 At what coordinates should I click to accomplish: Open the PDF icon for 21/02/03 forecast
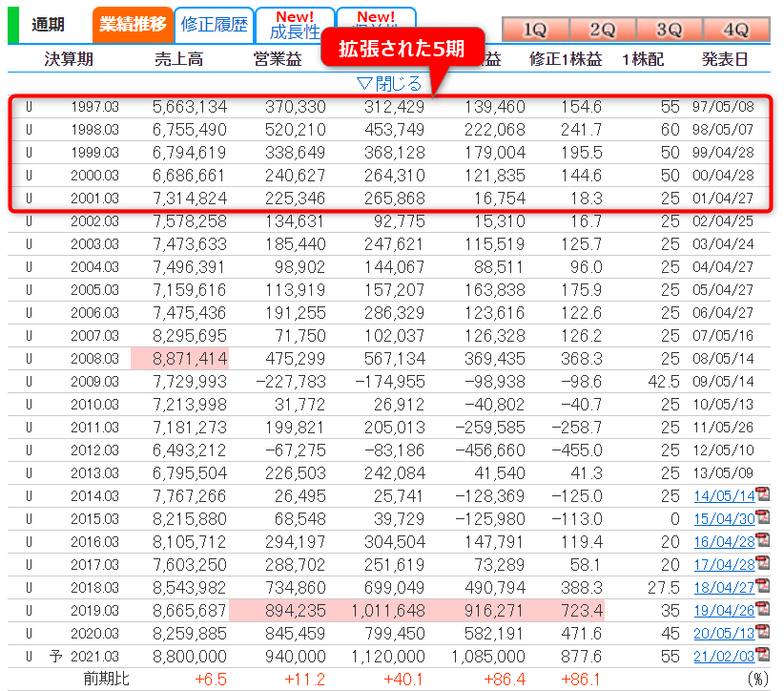(x=762, y=657)
